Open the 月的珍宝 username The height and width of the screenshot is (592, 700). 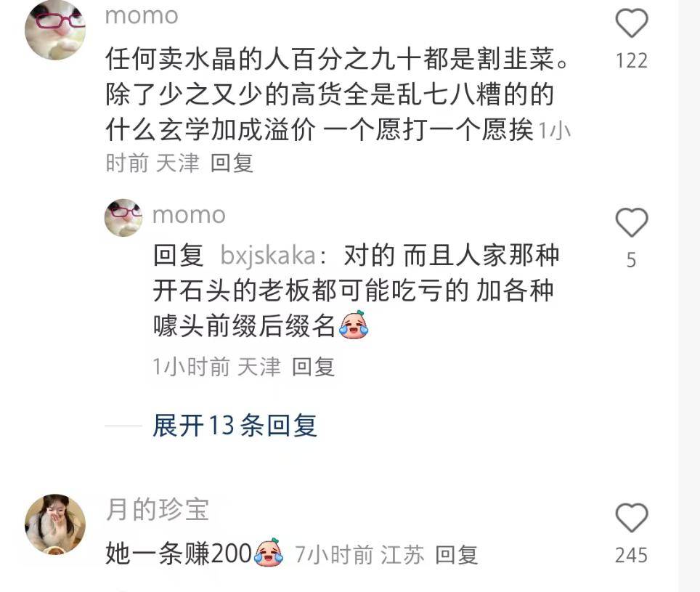(158, 509)
